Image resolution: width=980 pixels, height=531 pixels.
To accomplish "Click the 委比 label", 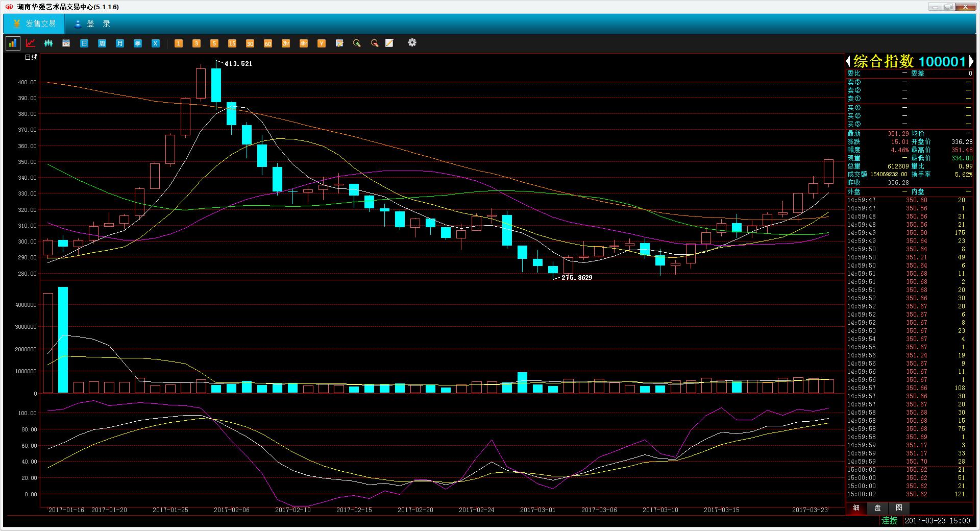I will pyautogui.click(x=854, y=74).
